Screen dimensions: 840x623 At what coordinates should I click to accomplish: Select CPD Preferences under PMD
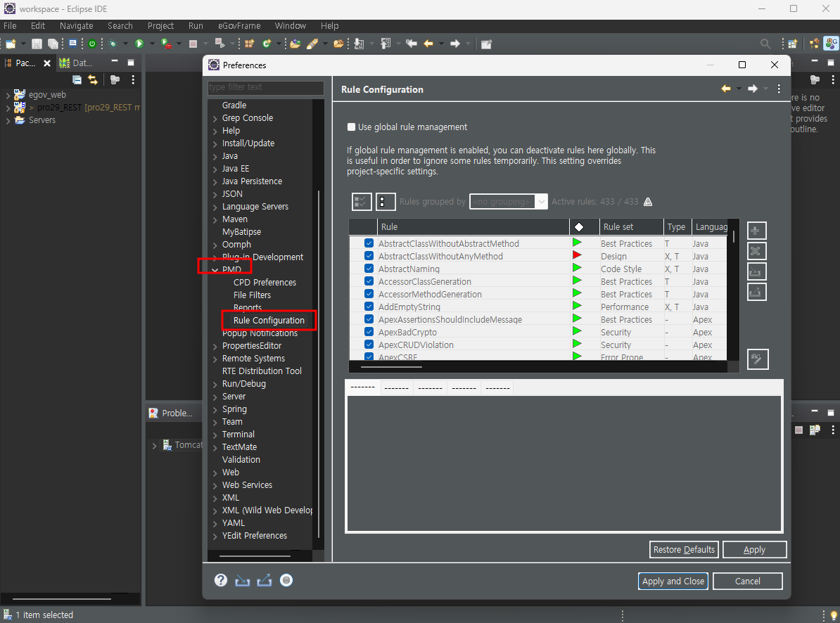click(265, 282)
